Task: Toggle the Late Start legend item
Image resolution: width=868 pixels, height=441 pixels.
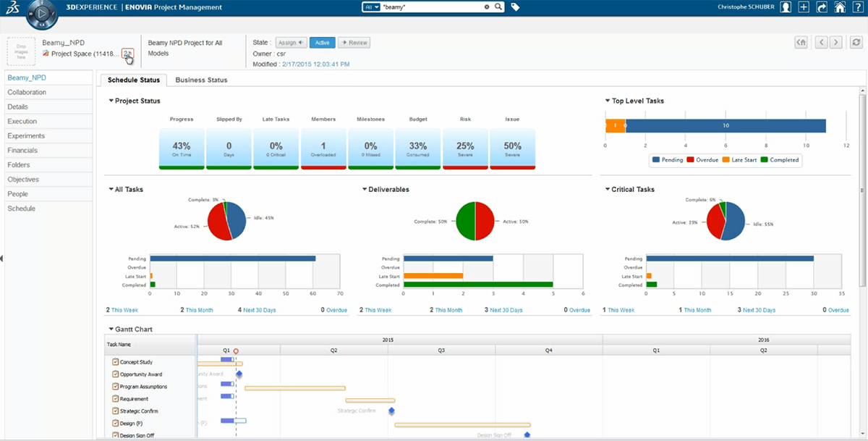Action: [740, 160]
